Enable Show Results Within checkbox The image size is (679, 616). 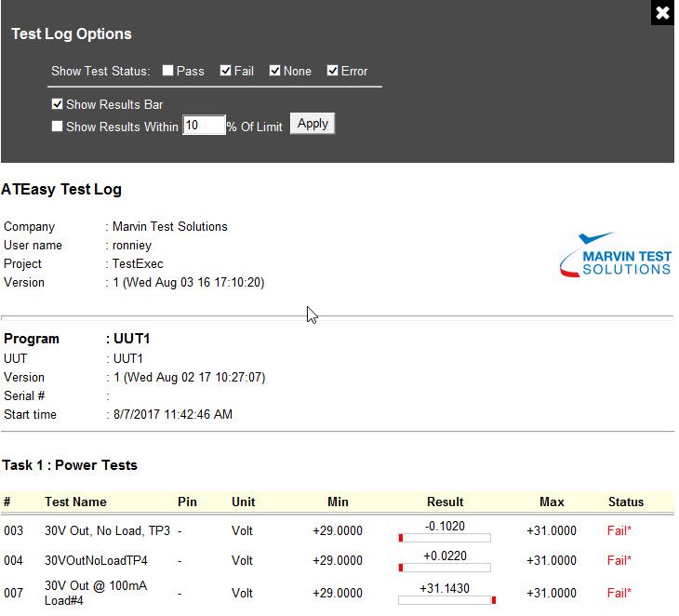tap(57, 126)
